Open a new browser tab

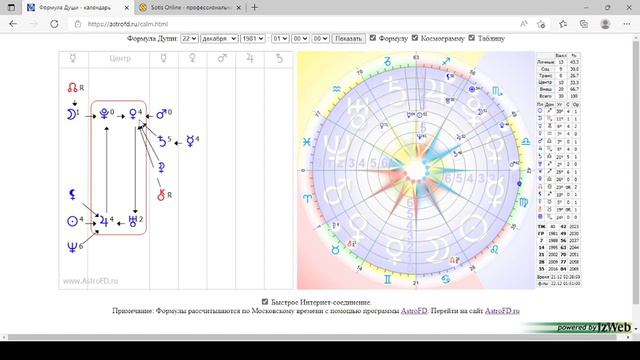pos(255,7)
